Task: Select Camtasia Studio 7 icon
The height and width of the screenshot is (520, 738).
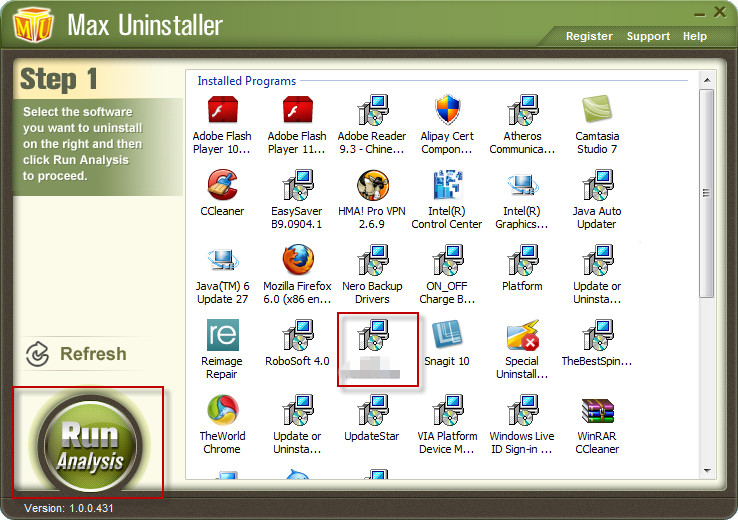Action: click(x=597, y=109)
